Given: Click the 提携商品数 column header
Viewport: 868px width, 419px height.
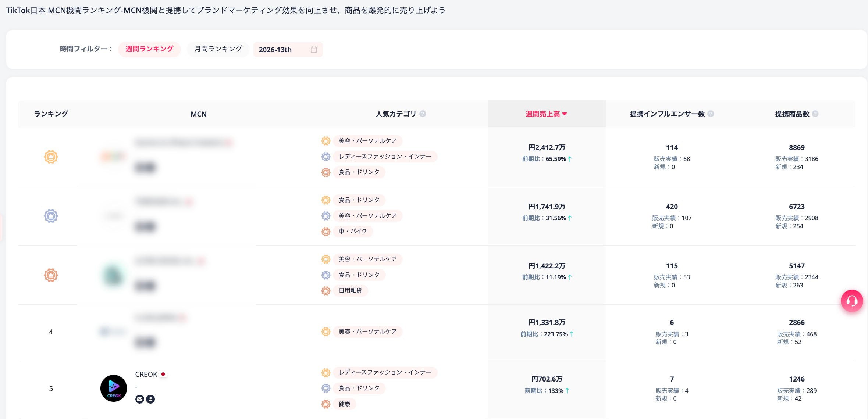Looking at the screenshot, I should (792, 114).
